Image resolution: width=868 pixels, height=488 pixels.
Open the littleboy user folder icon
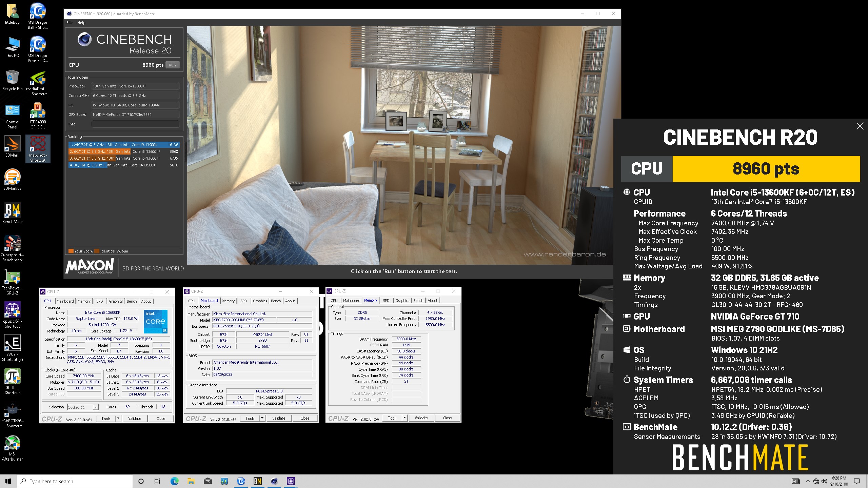[x=12, y=14]
